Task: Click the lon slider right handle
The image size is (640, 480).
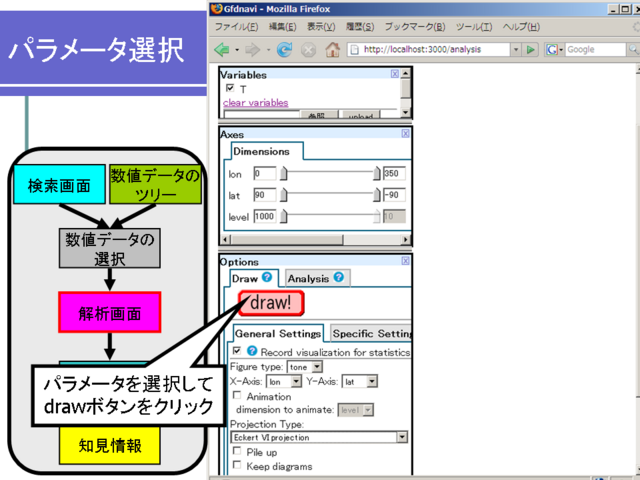Action: [x=377, y=173]
